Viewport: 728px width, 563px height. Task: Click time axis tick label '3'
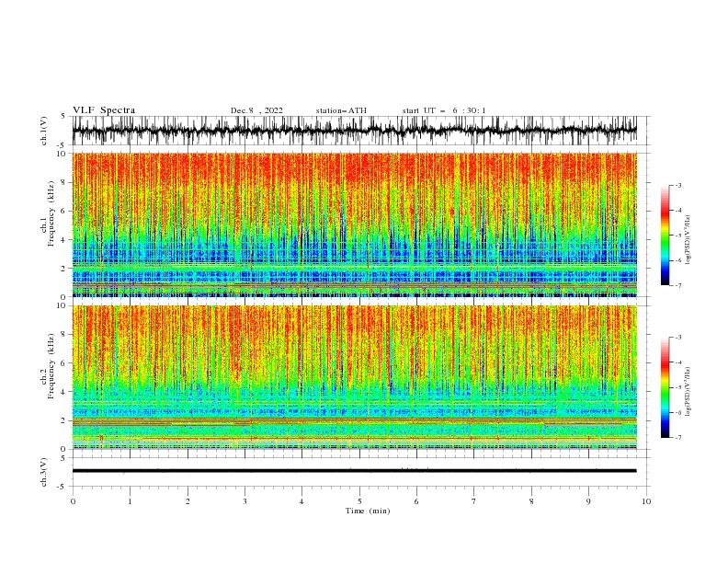coord(245,501)
